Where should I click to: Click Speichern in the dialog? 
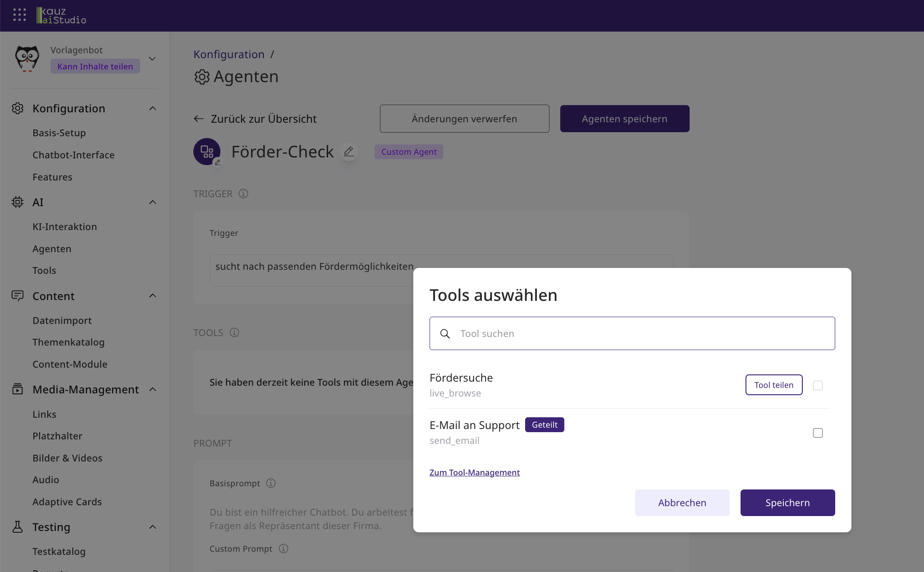(x=787, y=503)
